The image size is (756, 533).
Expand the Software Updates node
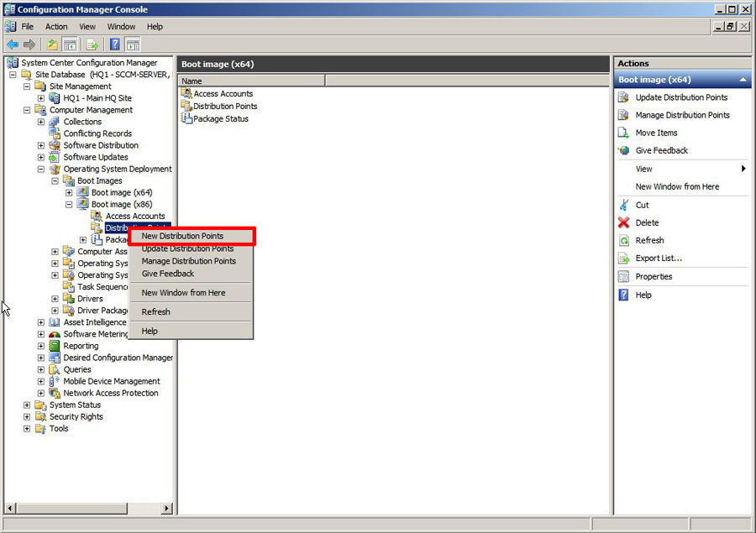[x=41, y=157]
